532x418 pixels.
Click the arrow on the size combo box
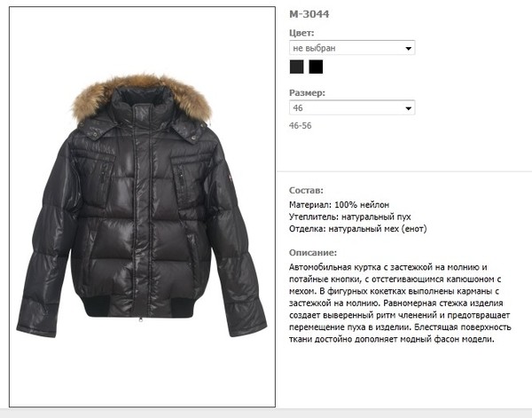click(409, 108)
